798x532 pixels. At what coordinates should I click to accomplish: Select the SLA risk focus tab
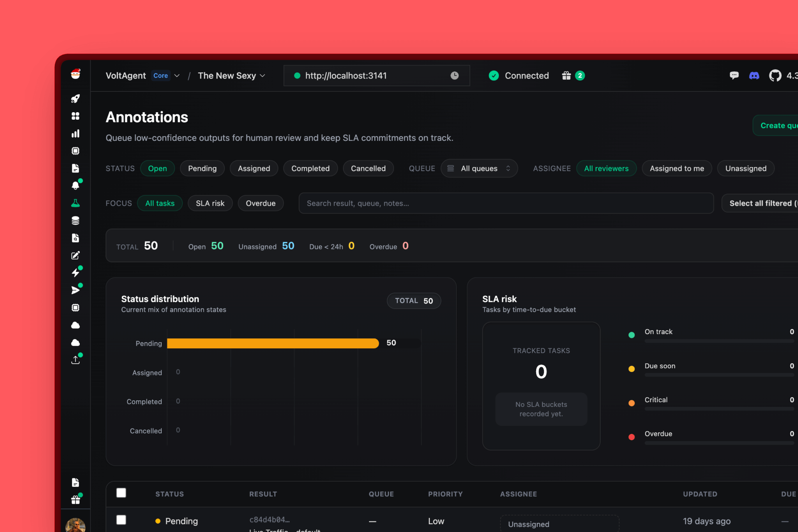[x=210, y=203]
